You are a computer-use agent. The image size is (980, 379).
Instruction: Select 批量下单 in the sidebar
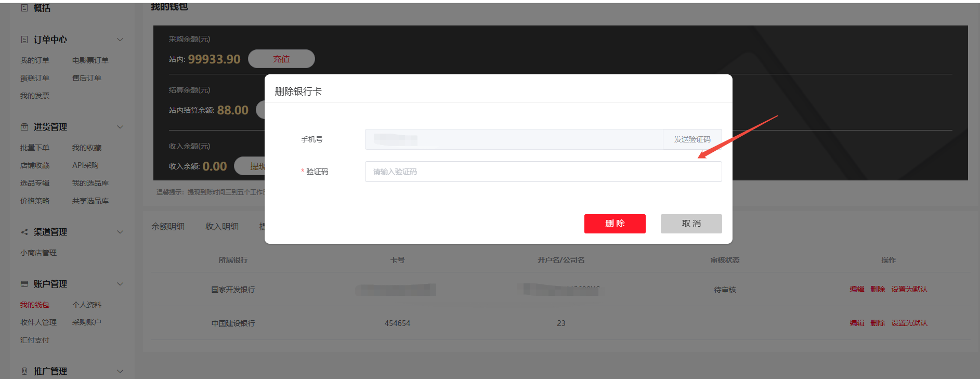(x=35, y=148)
